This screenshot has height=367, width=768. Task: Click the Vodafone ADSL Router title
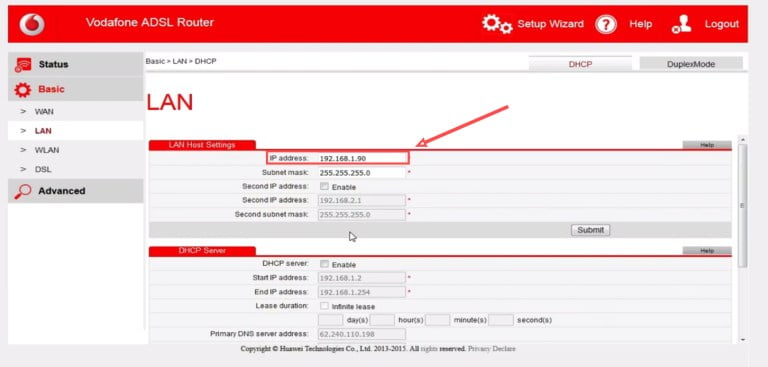point(150,23)
